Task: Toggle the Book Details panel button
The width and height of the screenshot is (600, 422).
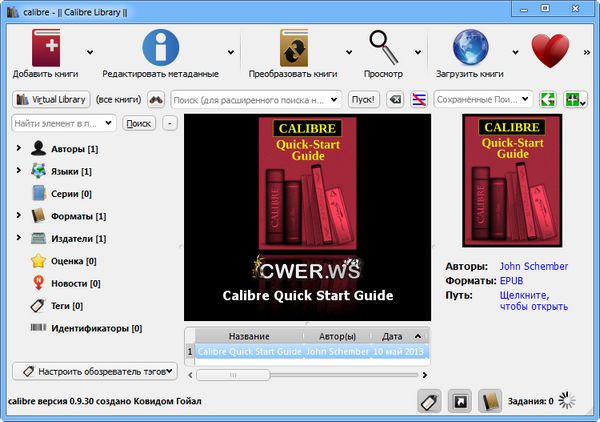Action: tap(490, 401)
